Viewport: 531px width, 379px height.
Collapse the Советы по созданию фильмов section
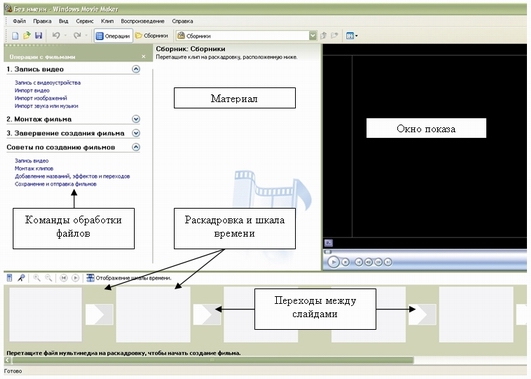click(x=136, y=147)
